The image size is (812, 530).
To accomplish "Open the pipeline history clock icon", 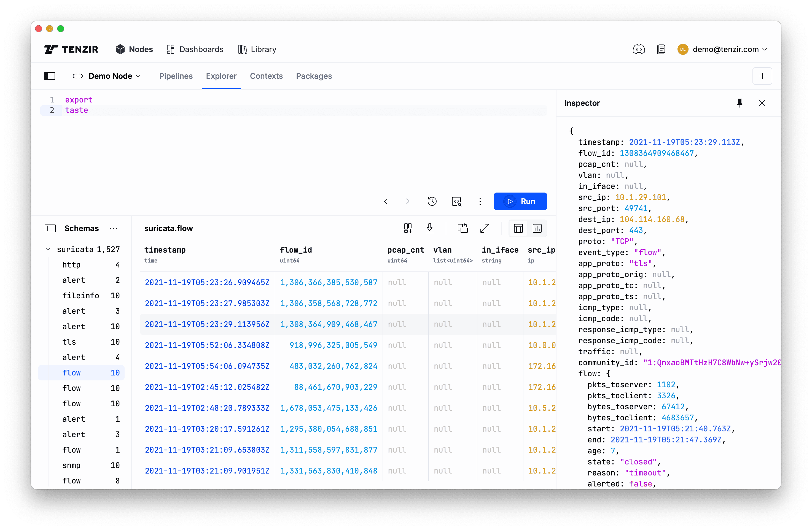I will point(432,201).
